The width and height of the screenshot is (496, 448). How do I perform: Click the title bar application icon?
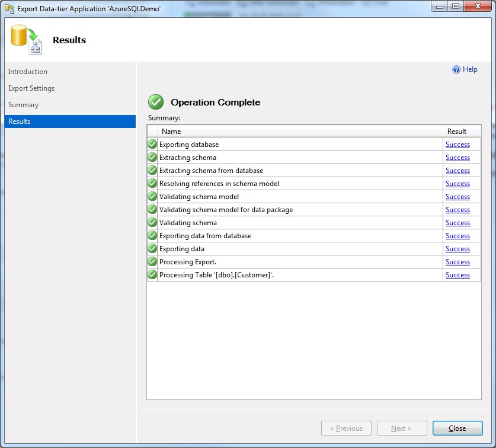coord(9,8)
